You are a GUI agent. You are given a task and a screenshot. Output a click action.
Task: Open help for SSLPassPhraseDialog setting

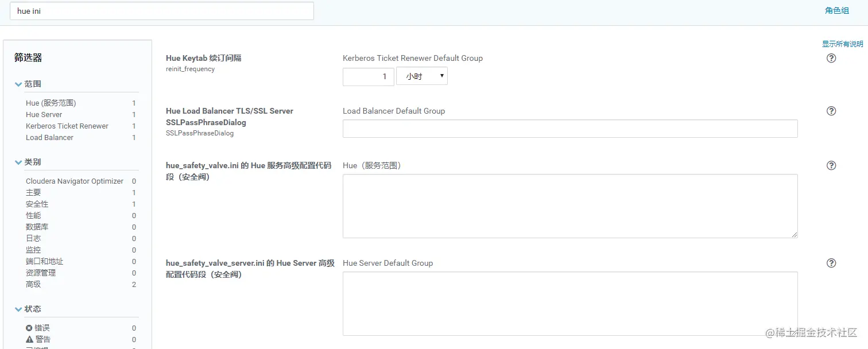click(x=831, y=111)
